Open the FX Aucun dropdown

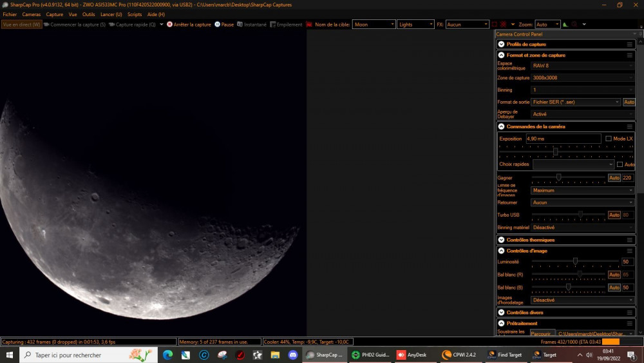(x=467, y=25)
